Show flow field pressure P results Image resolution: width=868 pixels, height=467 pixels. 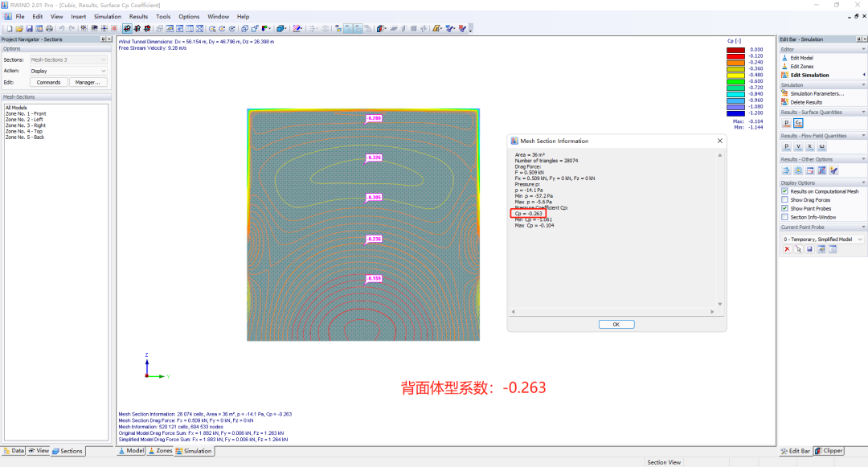787,146
